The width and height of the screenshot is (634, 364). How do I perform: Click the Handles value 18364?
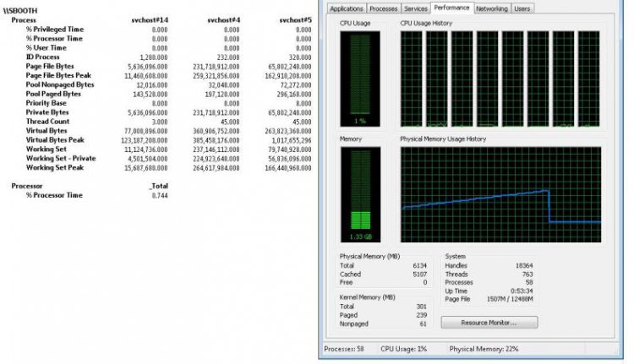coord(524,265)
